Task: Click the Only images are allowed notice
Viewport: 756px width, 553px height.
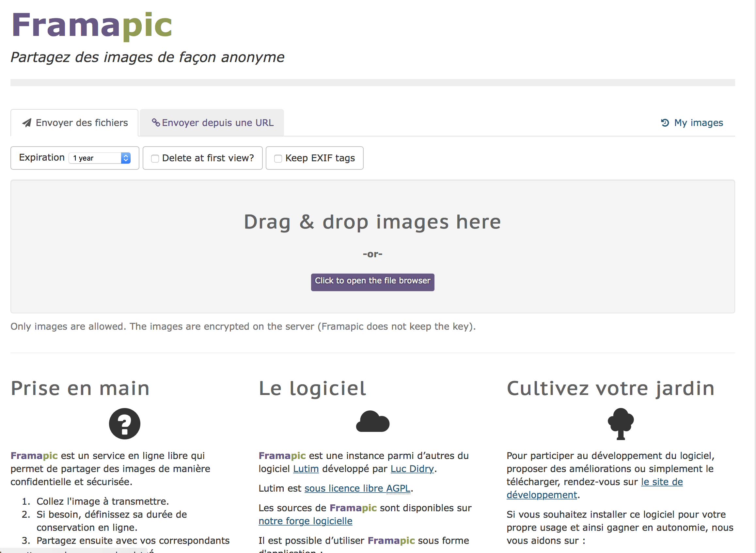Action: pyautogui.click(x=243, y=326)
